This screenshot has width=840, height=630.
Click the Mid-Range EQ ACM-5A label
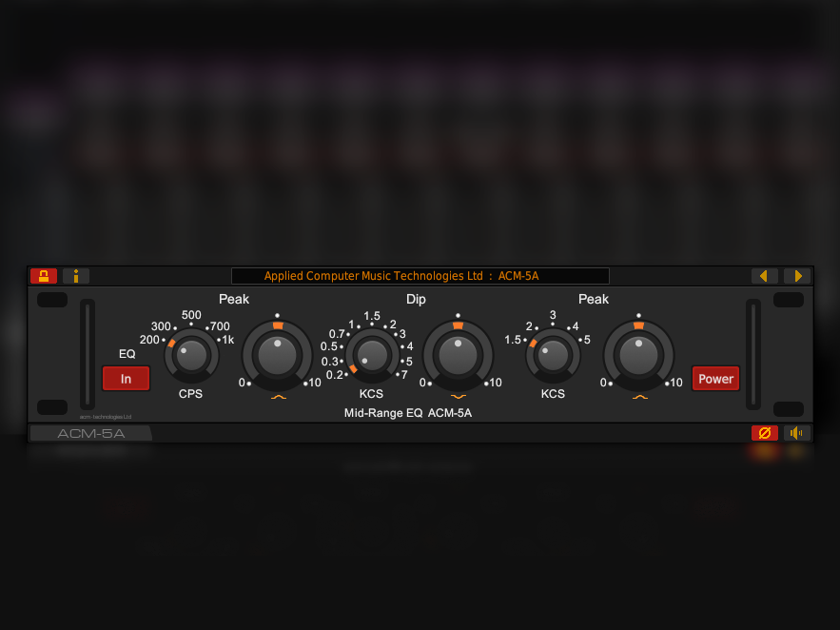pyautogui.click(x=408, y=413)
